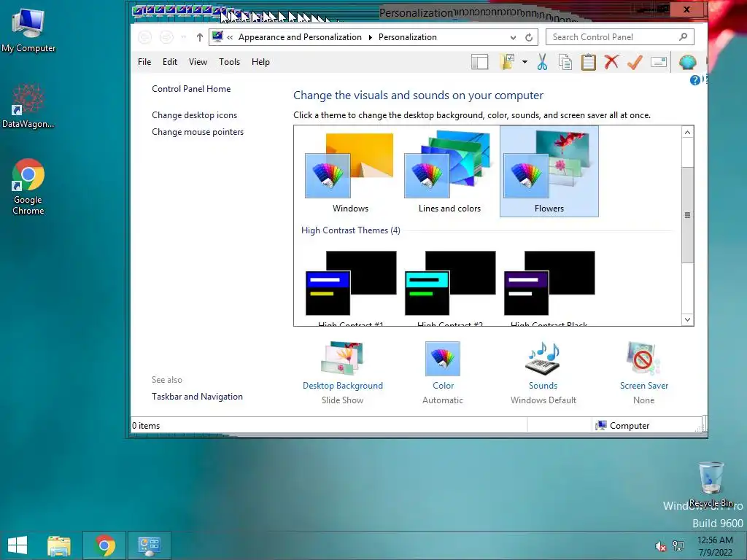The width and height of the screenshot is (747, 560).
Task: Click the rename field toolbar icon
Action: pyautogui.click(x=659, y=62)
